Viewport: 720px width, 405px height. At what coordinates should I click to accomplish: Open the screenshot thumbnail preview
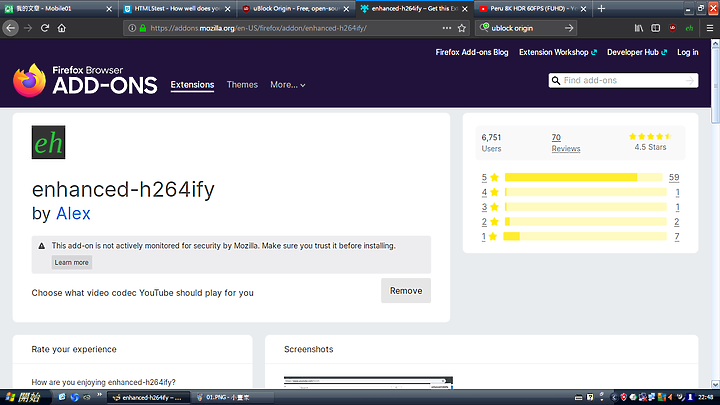(368, 382)
